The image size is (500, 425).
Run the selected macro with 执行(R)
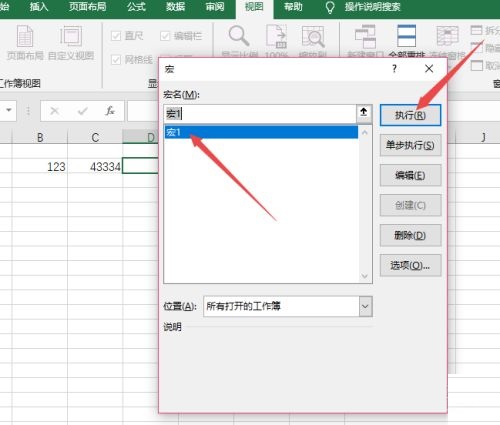pos(410,115)
